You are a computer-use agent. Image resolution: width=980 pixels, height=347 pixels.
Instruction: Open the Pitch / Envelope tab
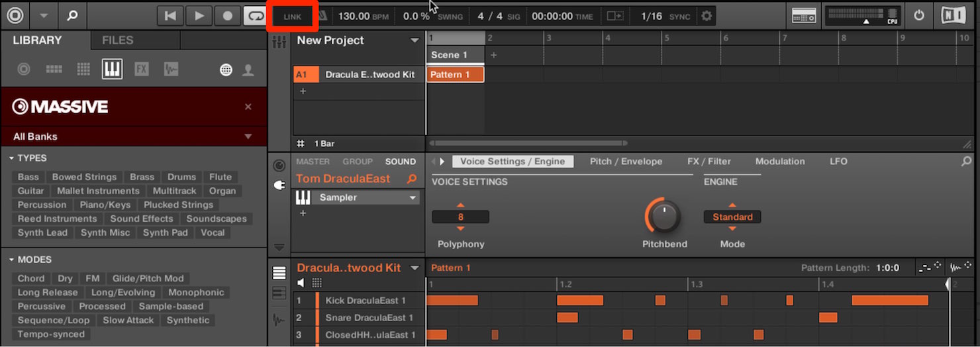pos(626,161)
